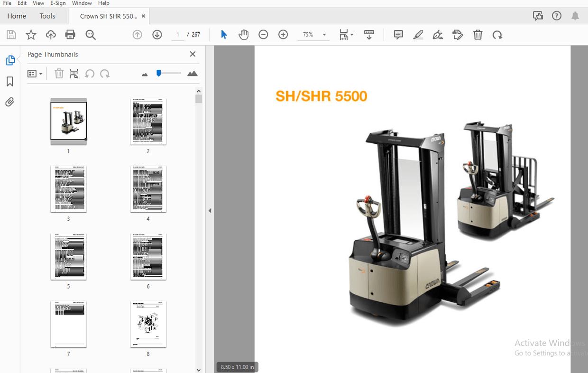Open the E-Sign menu
The height and width of the screenshot is (373, 588).
tap(58, 3)
